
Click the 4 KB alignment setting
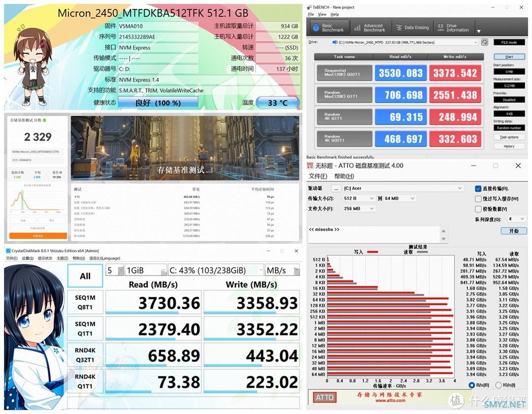coord(509,114)
